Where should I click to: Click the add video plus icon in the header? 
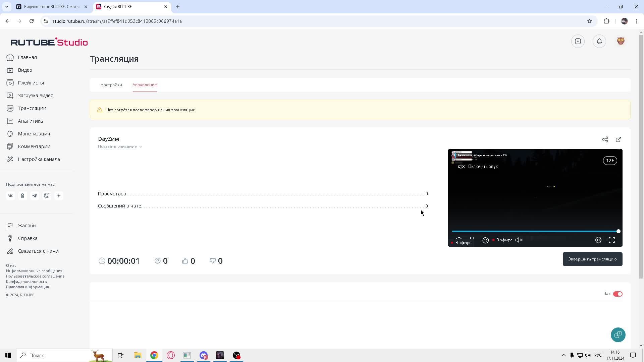click(578, 41)
